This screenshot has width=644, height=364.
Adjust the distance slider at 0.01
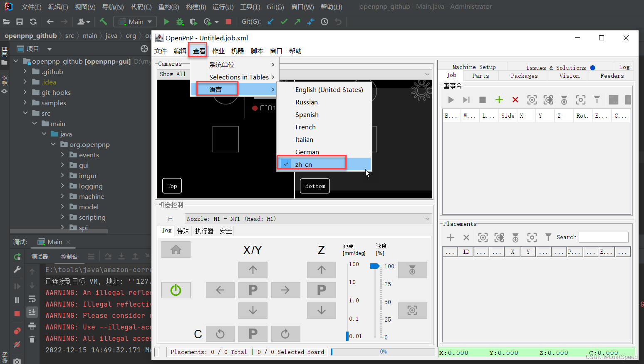click(x=347, y=336)
